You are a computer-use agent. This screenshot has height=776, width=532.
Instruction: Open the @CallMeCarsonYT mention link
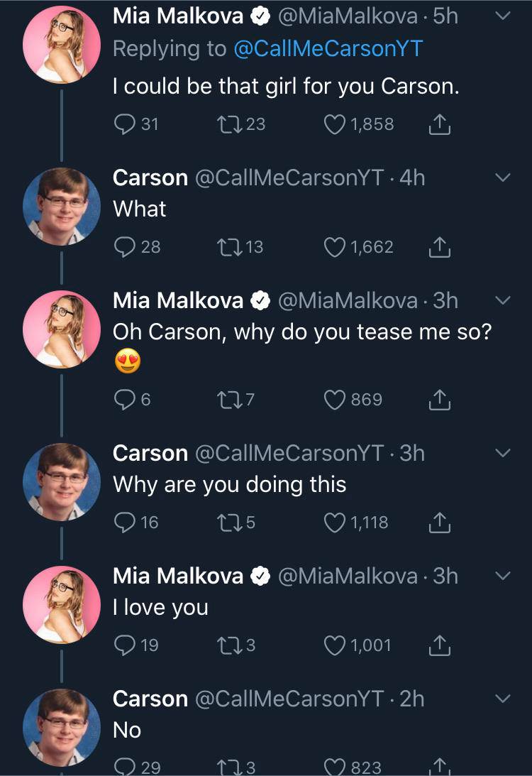click(x=328, y=48)
